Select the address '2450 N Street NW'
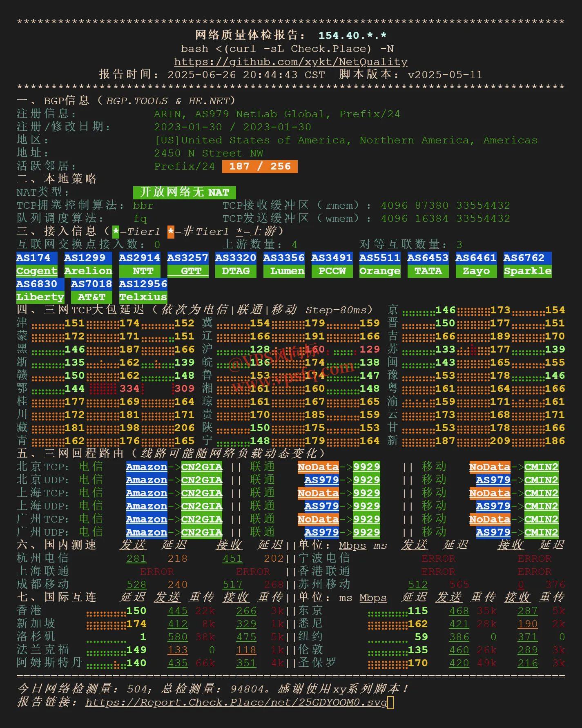 208,153
